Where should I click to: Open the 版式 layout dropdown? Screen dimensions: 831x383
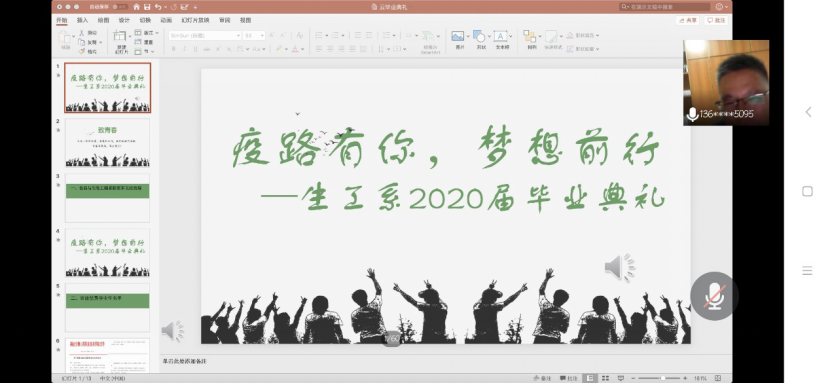(146, 33)
